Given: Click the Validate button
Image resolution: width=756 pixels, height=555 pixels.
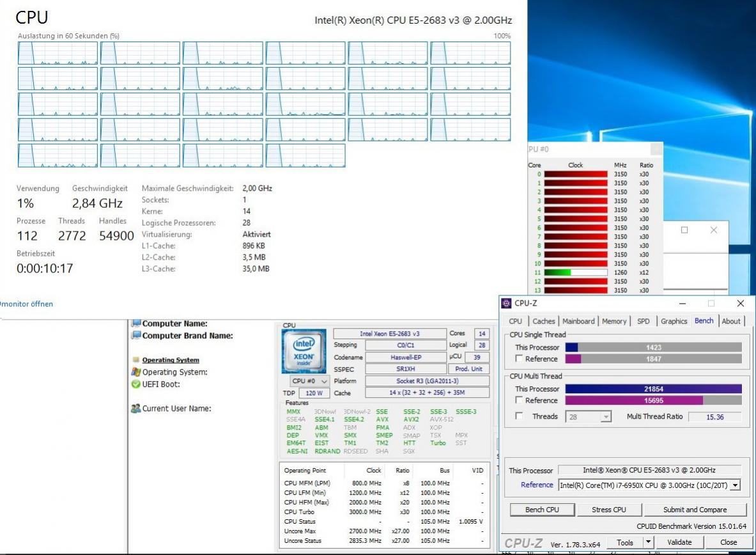Looking at the screenshot, I should click(679, 542).
